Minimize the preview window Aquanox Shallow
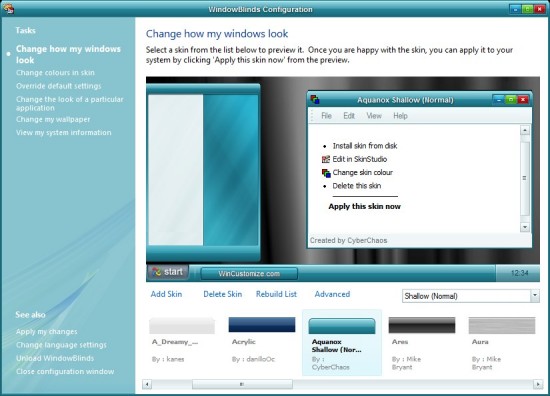Screen dimensions: 550x396 [x=498, y=100]
